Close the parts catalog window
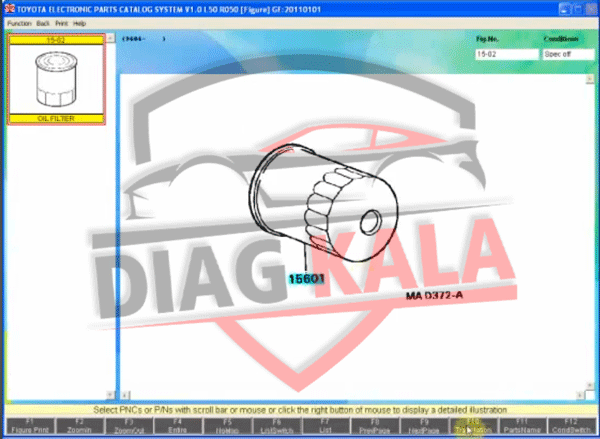600x439 pixels. 592,9
